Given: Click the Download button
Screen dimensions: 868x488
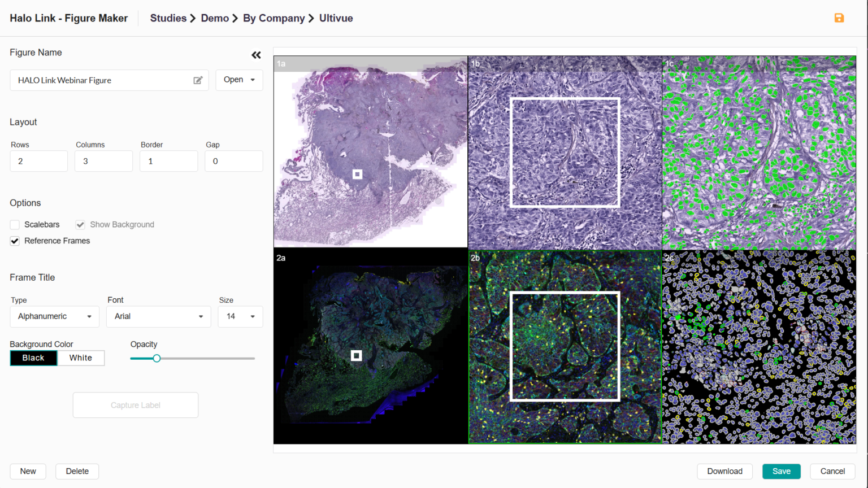Looking at the screenshot, I should click(724, 471).
